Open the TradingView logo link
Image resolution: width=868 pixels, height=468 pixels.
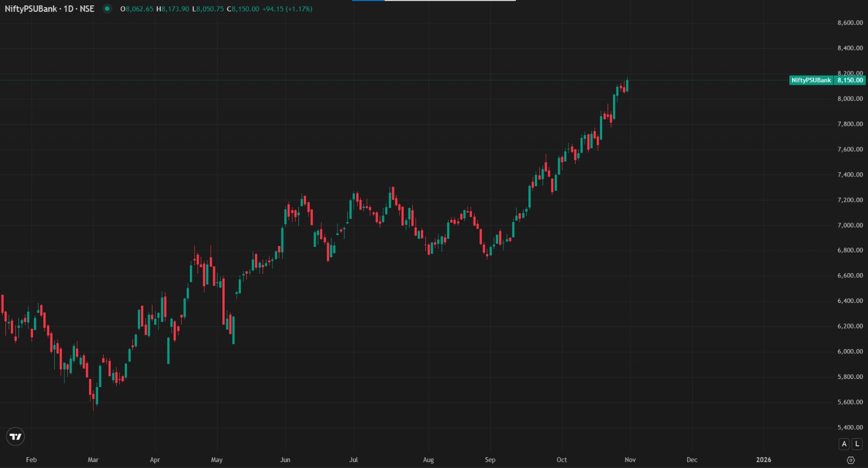pyautogui.click(x=16, y=437)
